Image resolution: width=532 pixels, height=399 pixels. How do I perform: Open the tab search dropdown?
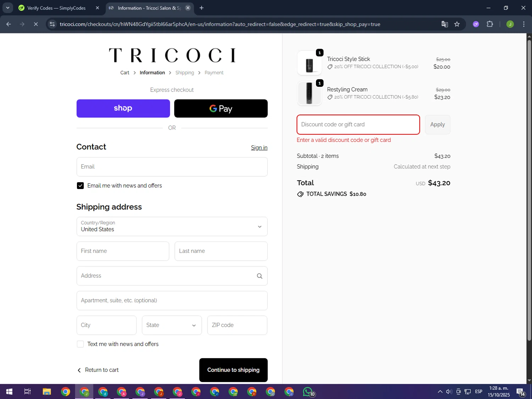pos(7,8)
